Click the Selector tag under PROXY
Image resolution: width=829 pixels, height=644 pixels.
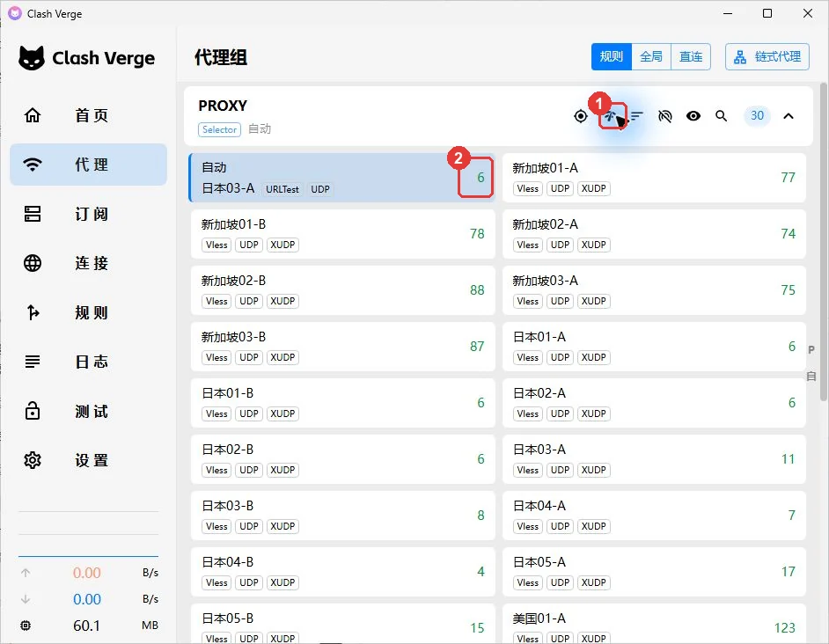tap(219, 129)
